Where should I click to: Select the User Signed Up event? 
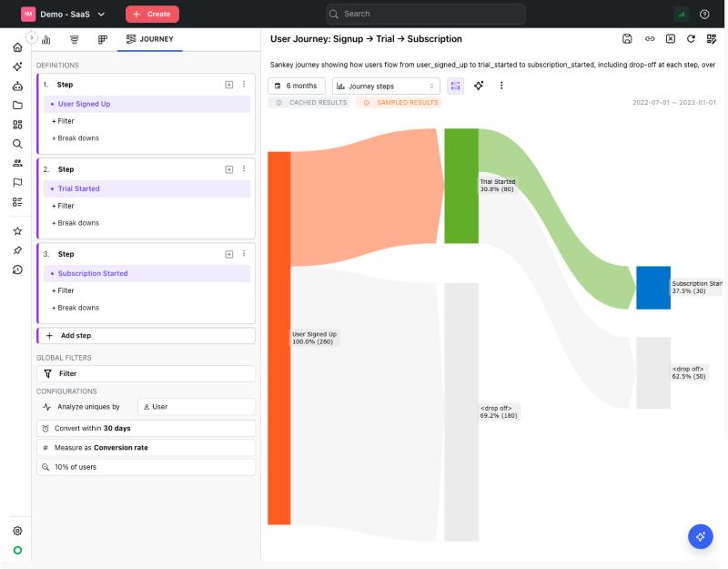tap(147, 104)
